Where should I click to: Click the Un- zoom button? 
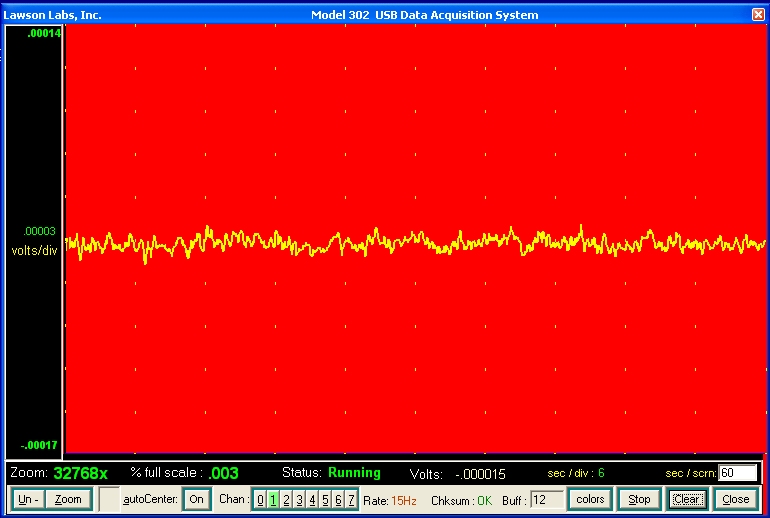[x=28, y=499]
